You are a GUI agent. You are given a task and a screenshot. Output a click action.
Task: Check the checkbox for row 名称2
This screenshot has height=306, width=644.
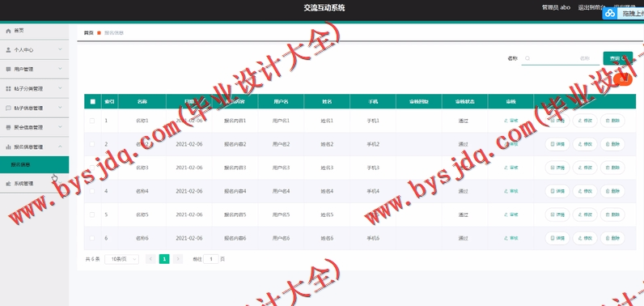(x=92, y=144)
